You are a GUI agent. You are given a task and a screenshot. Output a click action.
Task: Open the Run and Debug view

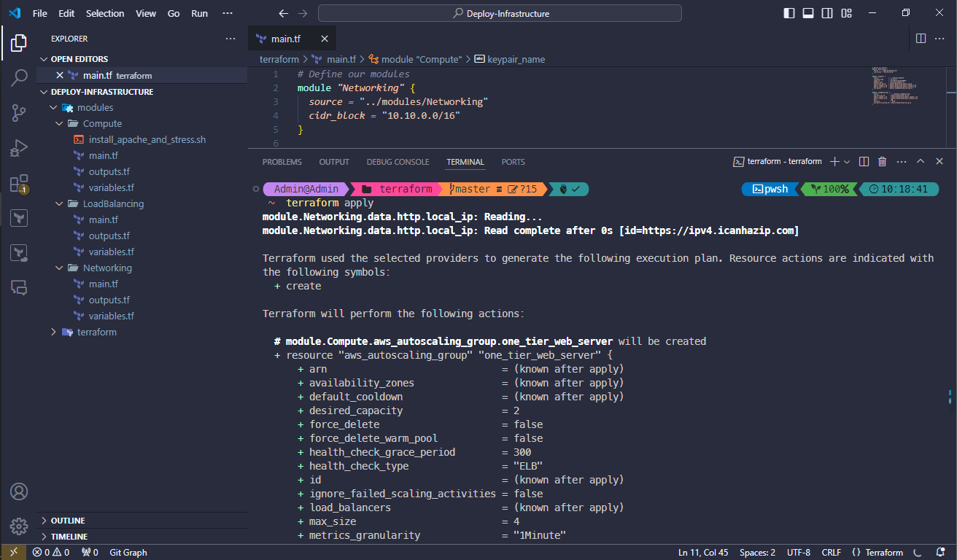[x=19, y=148]
